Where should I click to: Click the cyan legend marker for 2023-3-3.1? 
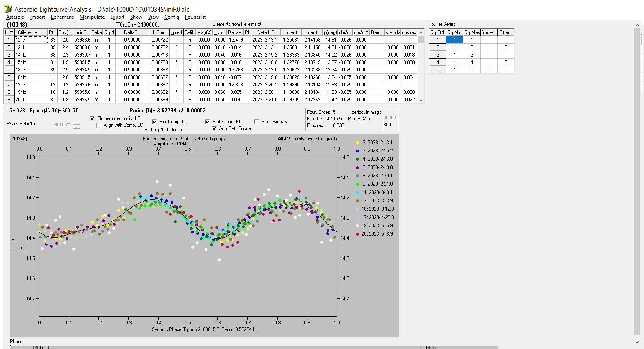pyautogui.click(x=357, y=192)
